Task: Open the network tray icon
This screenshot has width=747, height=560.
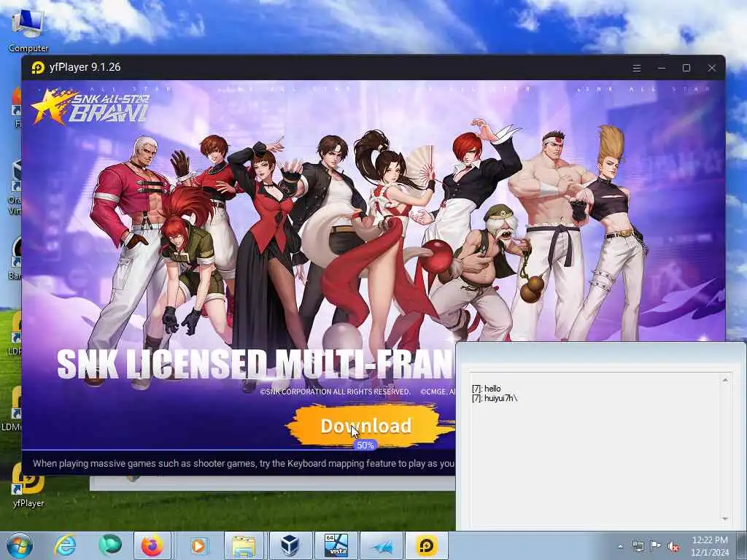Action: pos(638,546)
